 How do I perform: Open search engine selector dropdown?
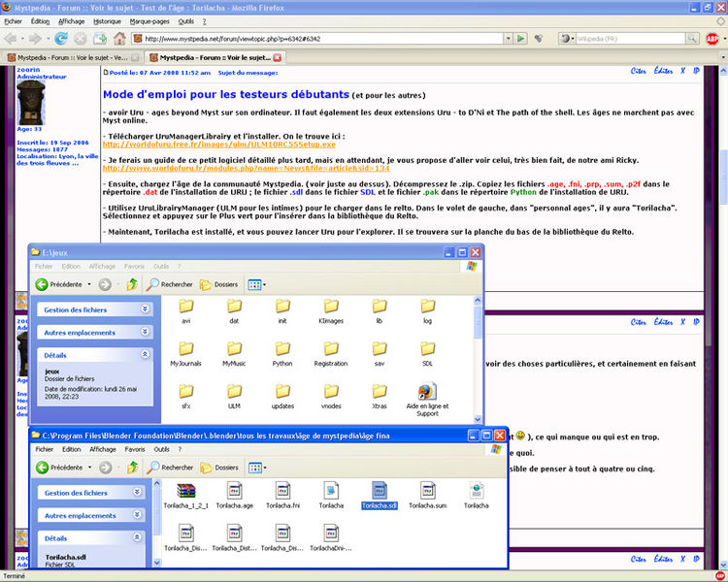click(x=567, y=39)
